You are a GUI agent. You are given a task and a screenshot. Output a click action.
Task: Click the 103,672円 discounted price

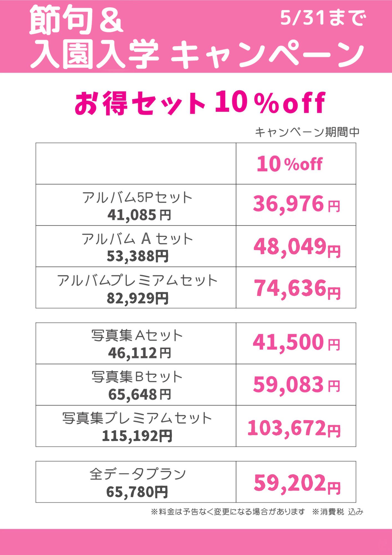tap(294, 428)
